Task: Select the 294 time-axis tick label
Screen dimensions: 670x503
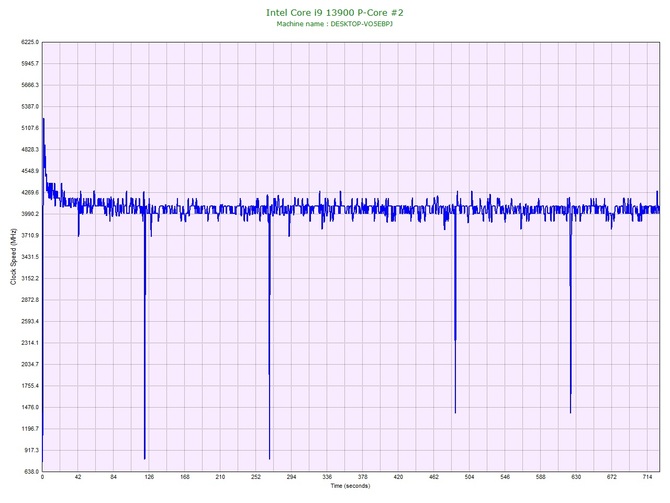Action: click(x=291, y=477)
